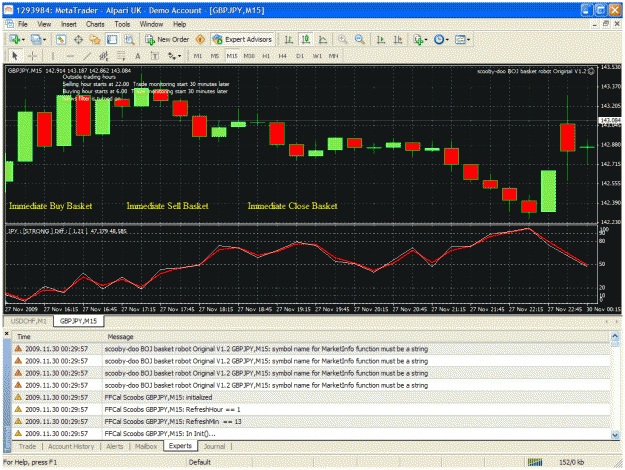Select the trendline tool
Viewport: 625px width, 470px height.
tap(87, 56)
